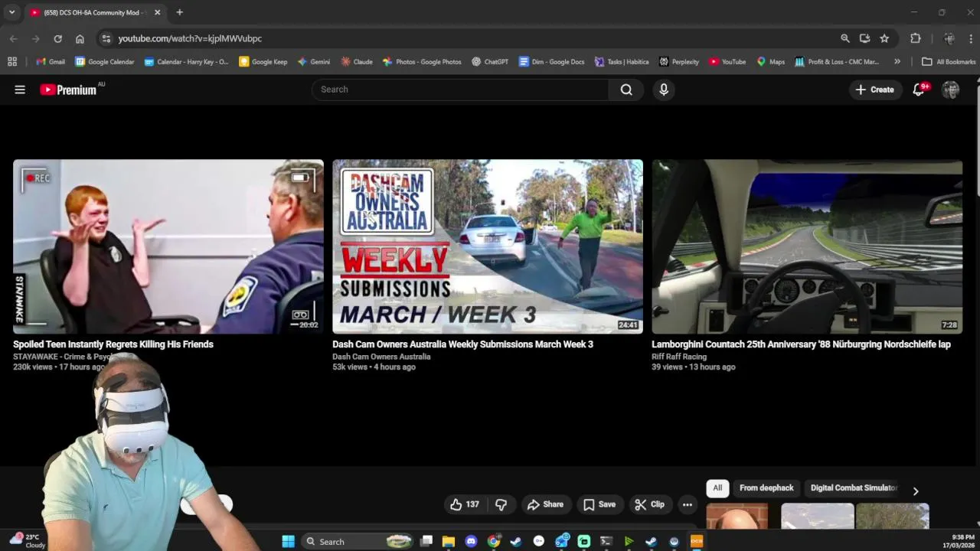Select the From deephack chip
Image resolution: width=980 pixels, height=551 pixels.
pos(766,488)
